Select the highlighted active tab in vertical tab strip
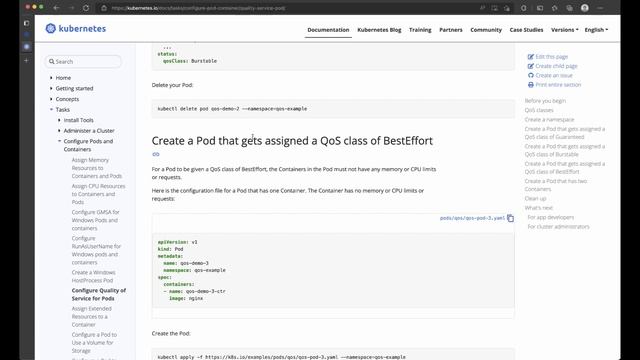 pos(27,47)
